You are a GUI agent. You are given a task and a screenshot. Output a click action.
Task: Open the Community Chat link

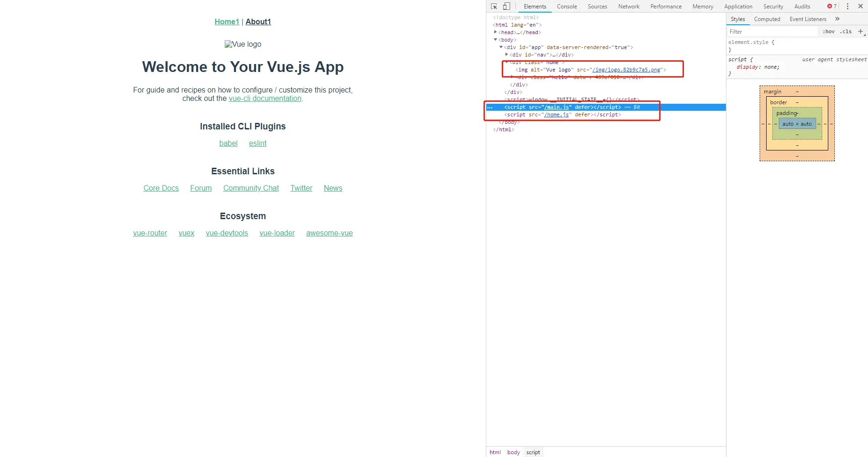coord(251,188)
